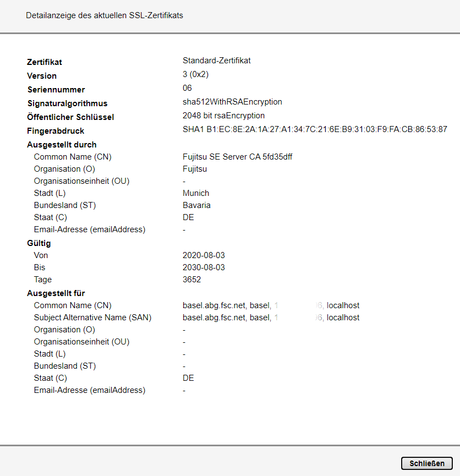Click the 'Munich' city value
The height and width of the screenshot is (476, 460).
click(x=196, y=193)
